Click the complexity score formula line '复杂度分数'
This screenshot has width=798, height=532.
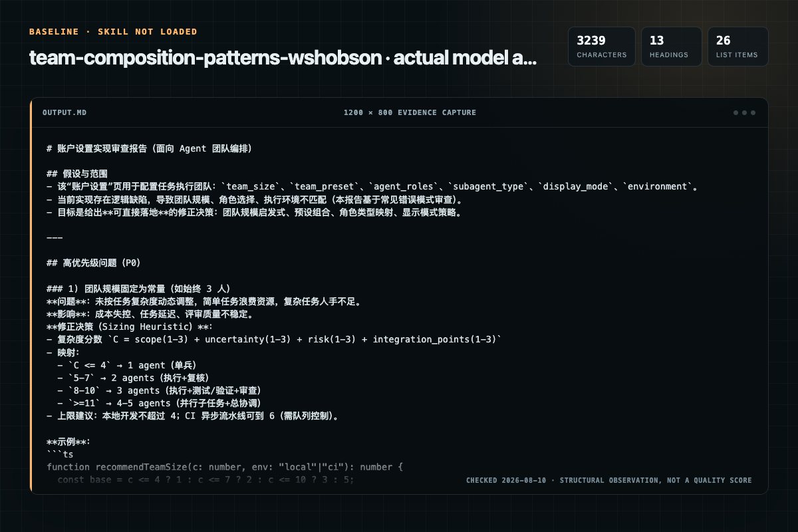click(x=274, y=339)
